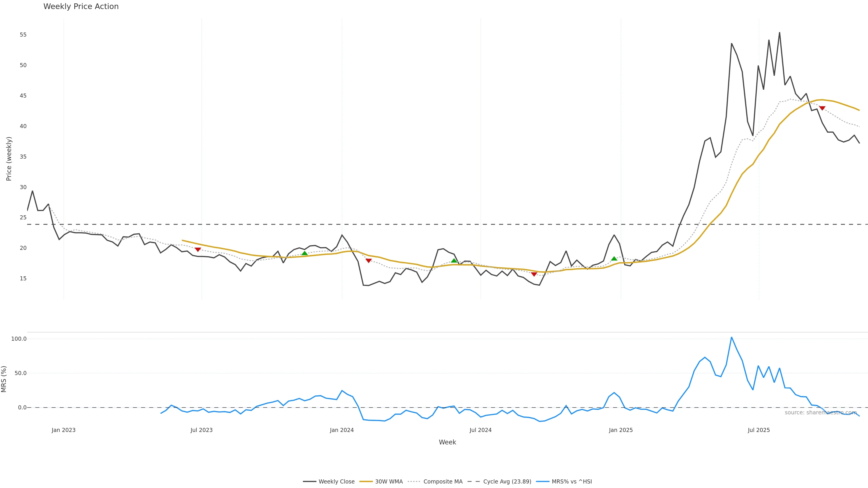This screenshot has width=868, height=488.
Task: Open the sharemaestro.com source link
Action: [821, 413]
